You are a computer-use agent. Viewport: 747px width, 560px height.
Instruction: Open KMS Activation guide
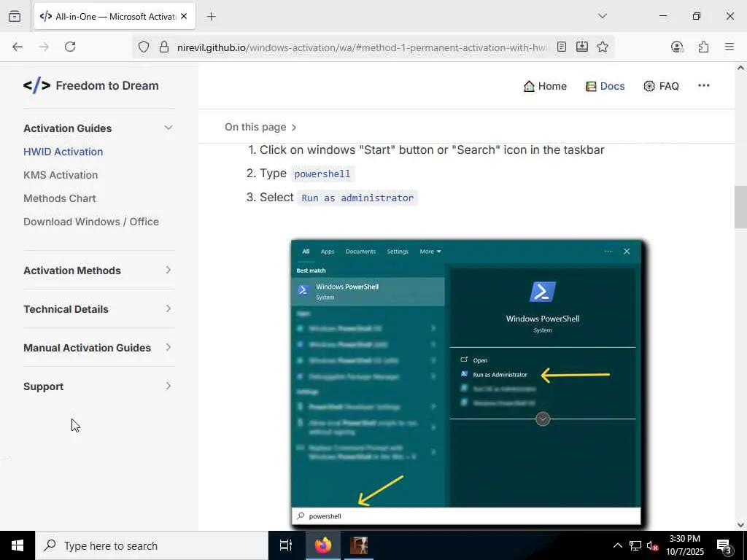61,175
